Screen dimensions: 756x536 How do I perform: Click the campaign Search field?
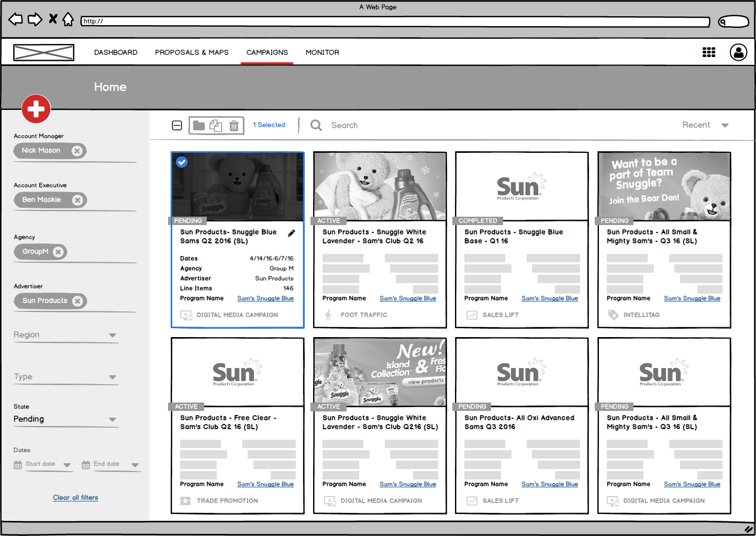(x=344, y=126)
